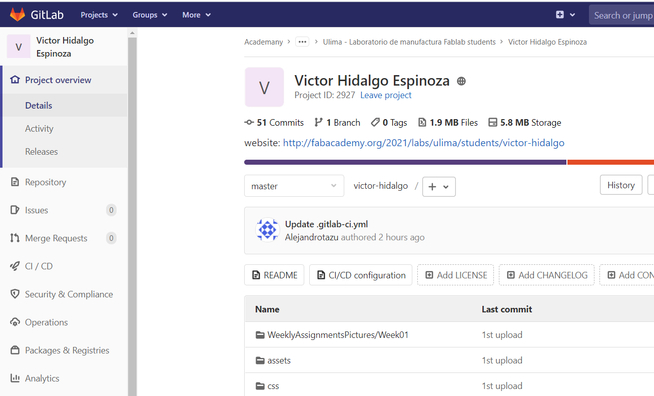Open the Packages & Registries icon

15,350
